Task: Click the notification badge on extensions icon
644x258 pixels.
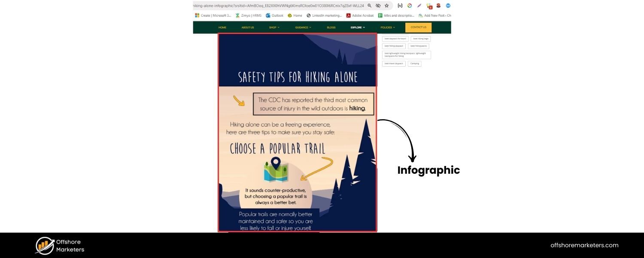Action: [x=430, y=7]
